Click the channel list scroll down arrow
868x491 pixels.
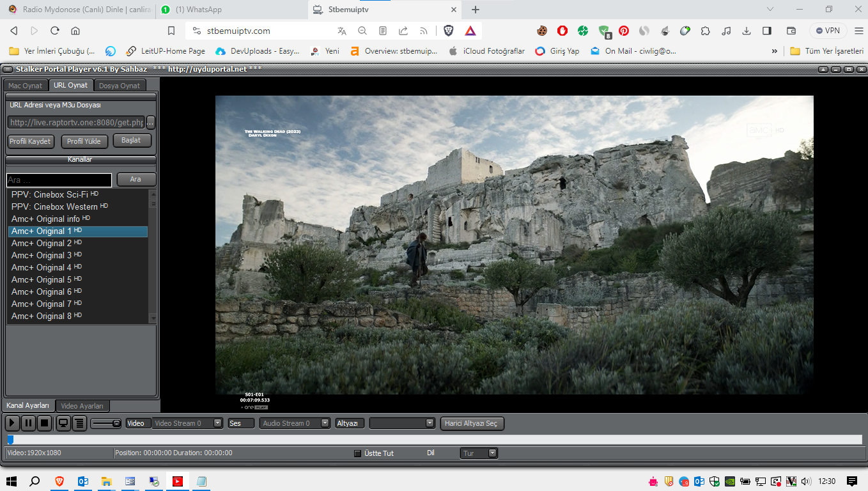pos(153,318)
